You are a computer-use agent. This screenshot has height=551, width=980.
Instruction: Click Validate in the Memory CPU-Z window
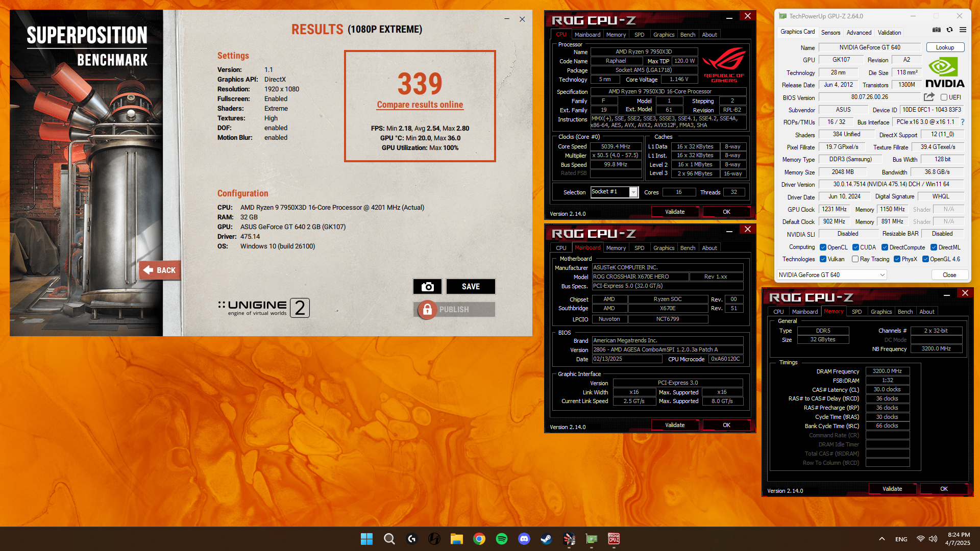(x=892, y=489)
